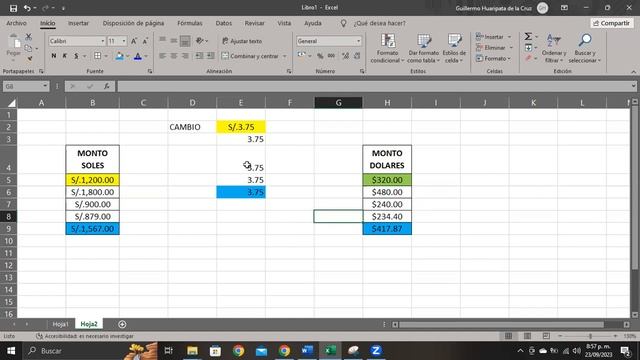640x360 pixels.
Task: Switch to the Vista tab
Action: point(284,23)
